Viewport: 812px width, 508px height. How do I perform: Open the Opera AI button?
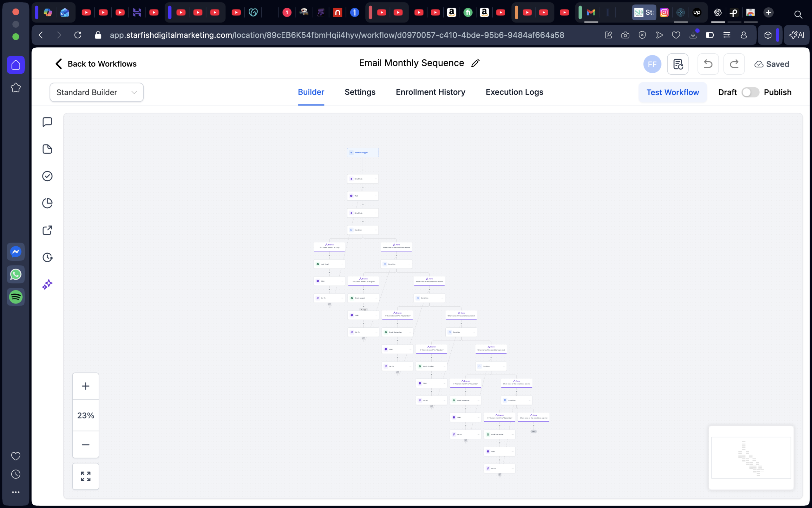[x=796, y=35]
